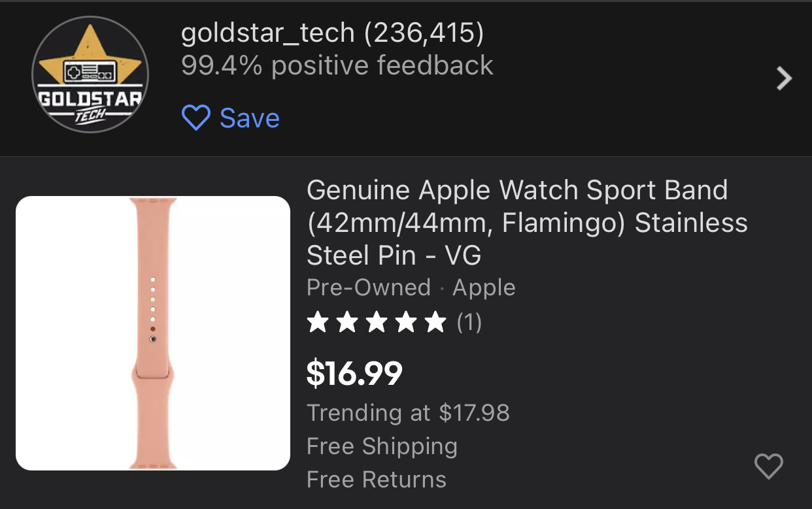Tap the Save seller label
Screen dimensions: 812x509
250,118
